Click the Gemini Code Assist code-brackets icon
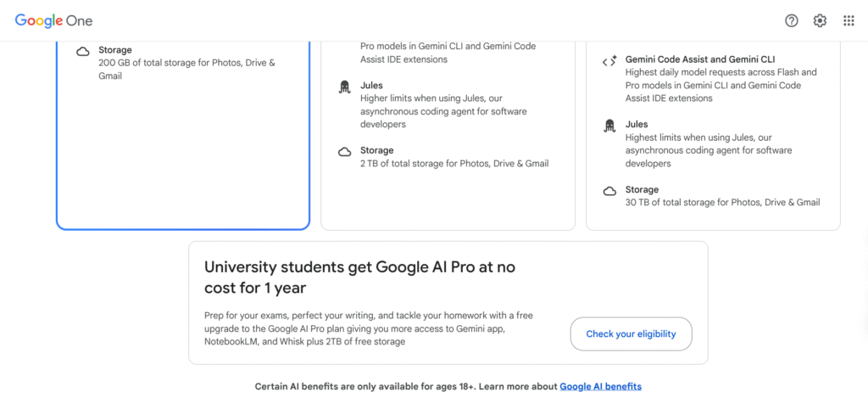The image size is (868, 409). pos(609,61)
